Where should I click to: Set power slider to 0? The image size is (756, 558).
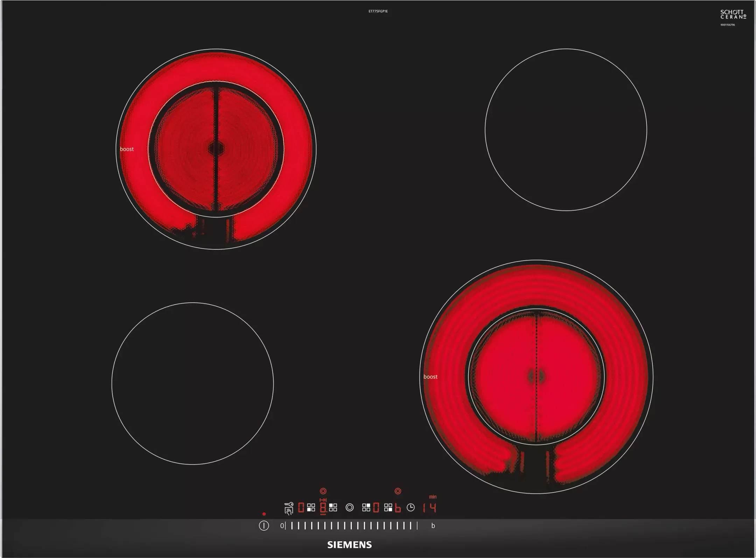(282, 526)
